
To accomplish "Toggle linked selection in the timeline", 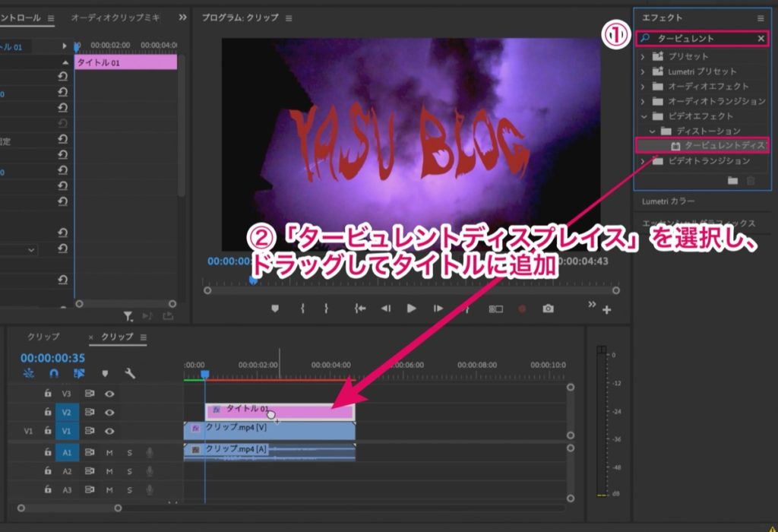I will pyautogui.click(x=79, y=373).
